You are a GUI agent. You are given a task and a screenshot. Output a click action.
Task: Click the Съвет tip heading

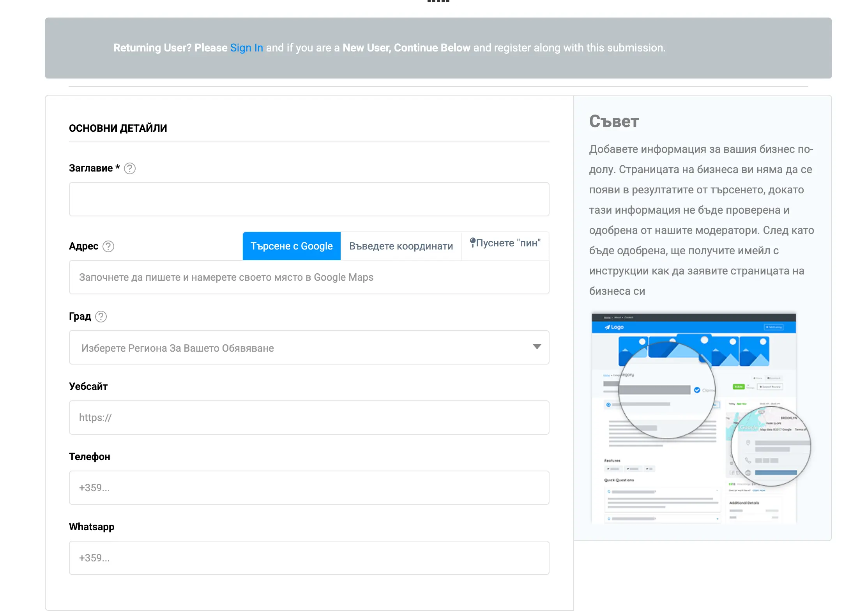point(614,121)
